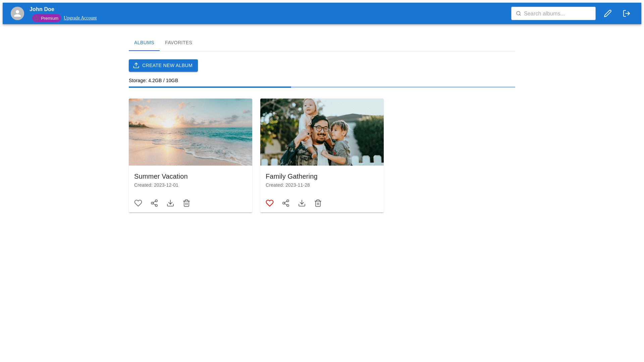Click the pencil edit profile icon
The width and height of the screenshot is (644, 362).
(607, 13)
